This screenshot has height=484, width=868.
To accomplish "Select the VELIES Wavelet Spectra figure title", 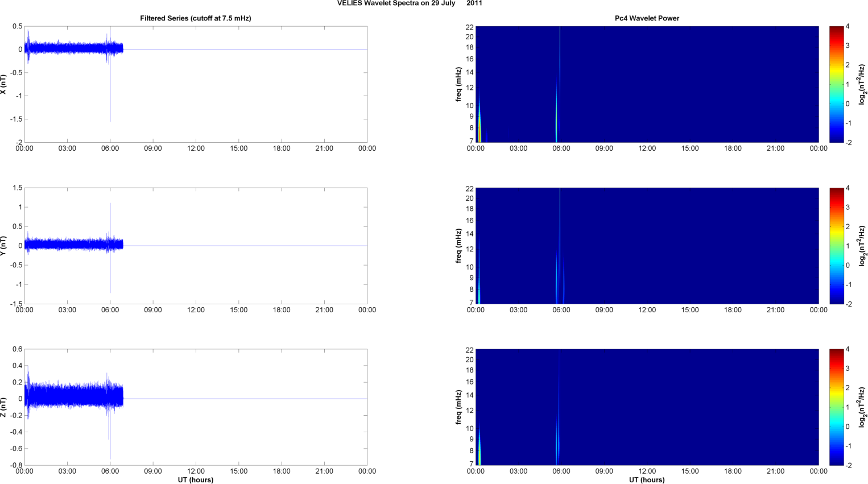I will (x=410, y=3).
